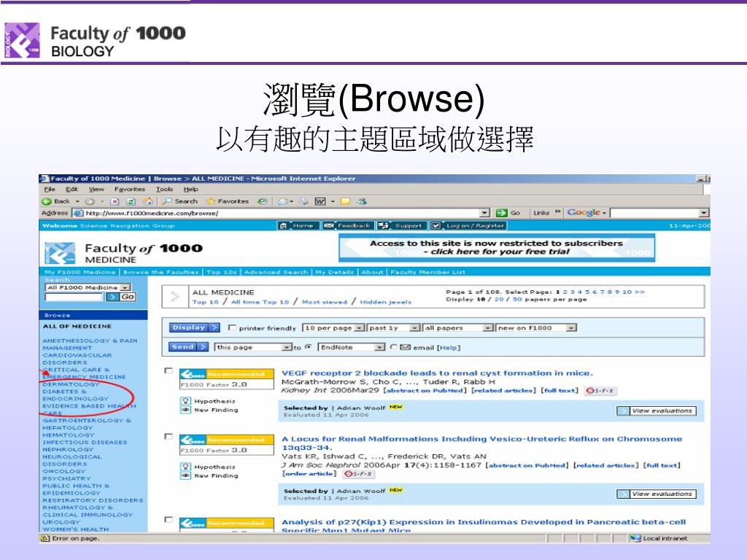
Task: Click the SFX icon for VEGF receptor article
Action: (x=600, y=391)
